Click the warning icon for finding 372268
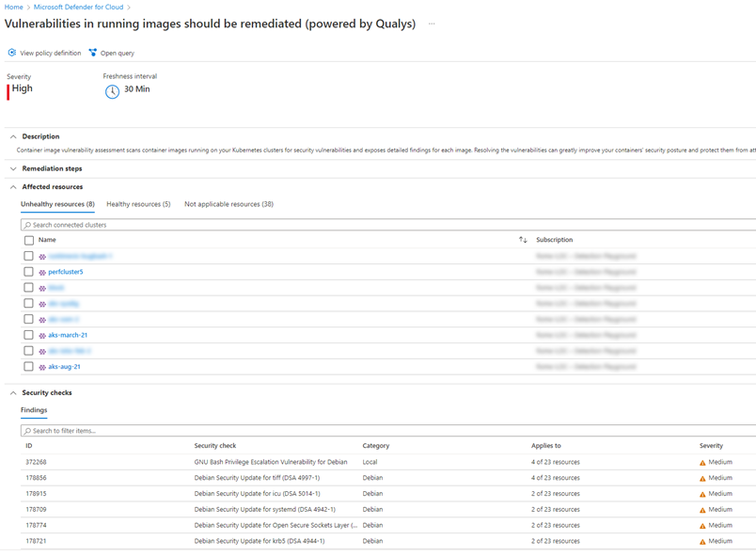 702,463
